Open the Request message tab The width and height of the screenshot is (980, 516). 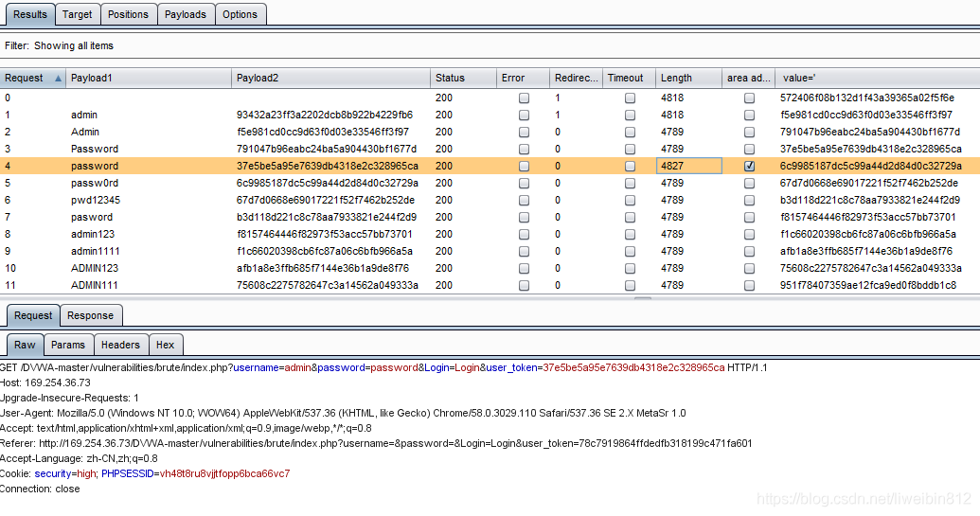(33, 315)
